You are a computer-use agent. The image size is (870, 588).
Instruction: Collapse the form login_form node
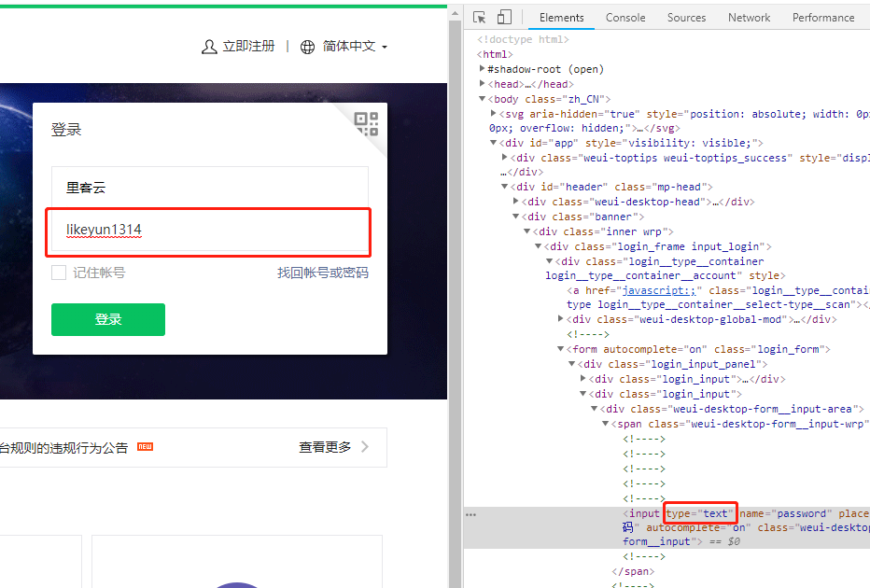pos(561,349)
